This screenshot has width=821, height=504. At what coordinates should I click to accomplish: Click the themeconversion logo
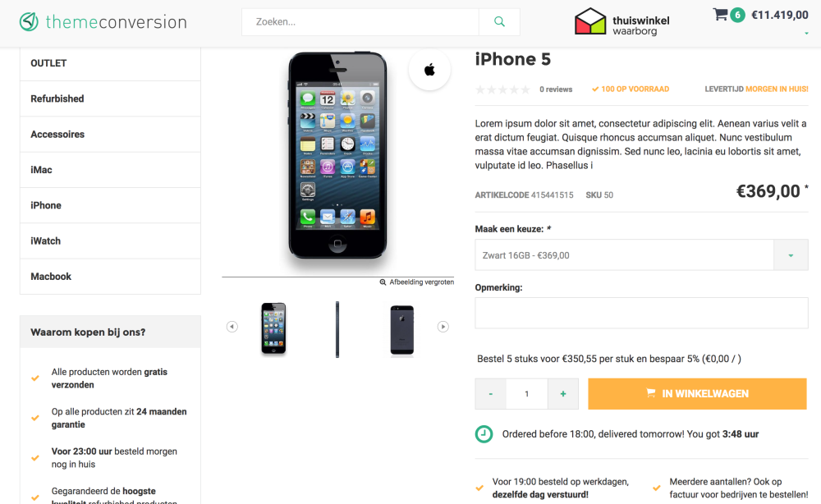click(103, 22)
